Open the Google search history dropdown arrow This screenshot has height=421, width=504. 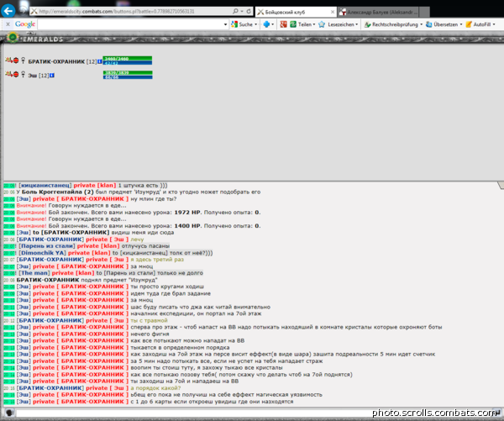225,24
